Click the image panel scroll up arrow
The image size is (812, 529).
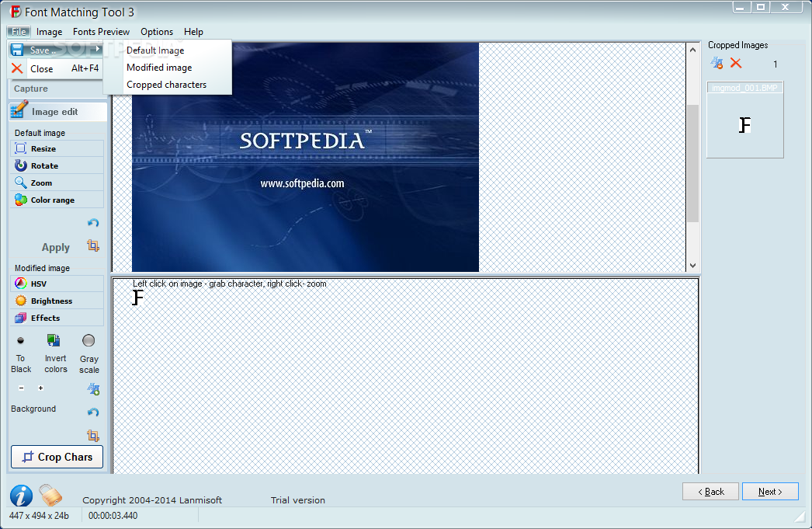tap(693, 50)
